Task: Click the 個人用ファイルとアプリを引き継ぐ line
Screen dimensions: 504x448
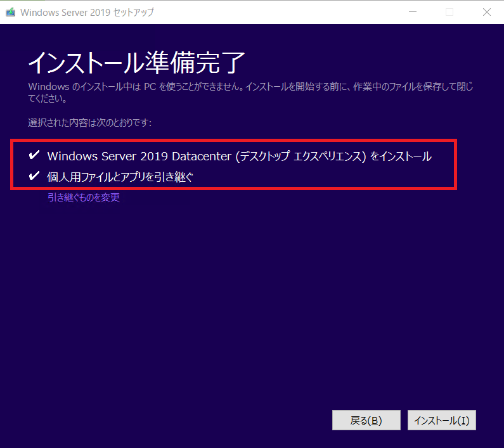Action: click(x=120, y=177)
